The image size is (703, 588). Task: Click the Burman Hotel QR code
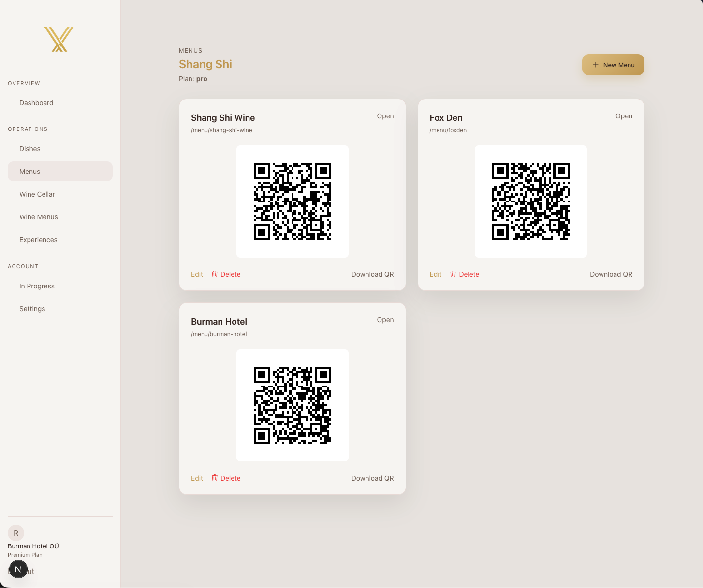click(x=293, y=405)
